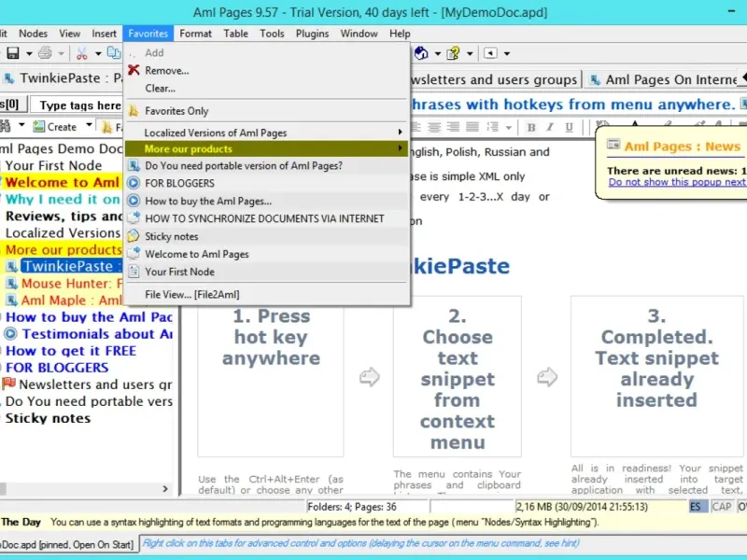Open favorite 'Do You need portable version'
This screenshot has width=747, height=560.
coord(267,166)
